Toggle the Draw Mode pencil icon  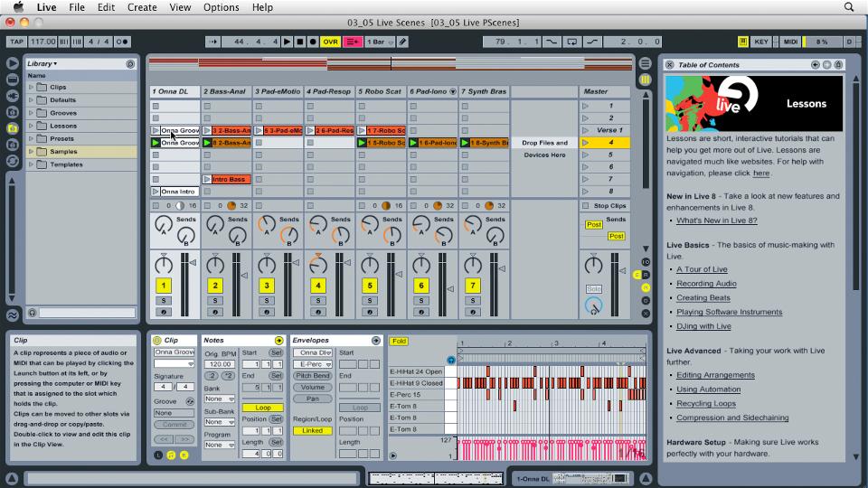point(403,42)
